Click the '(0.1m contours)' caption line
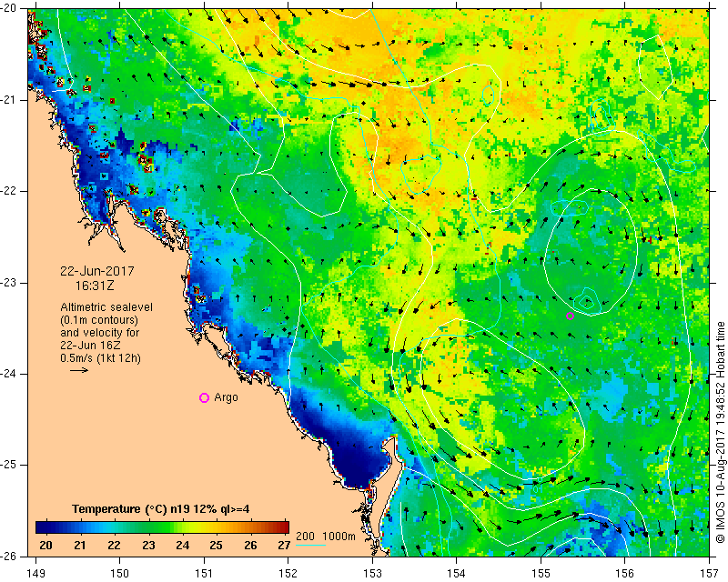 tap(99, 320)
